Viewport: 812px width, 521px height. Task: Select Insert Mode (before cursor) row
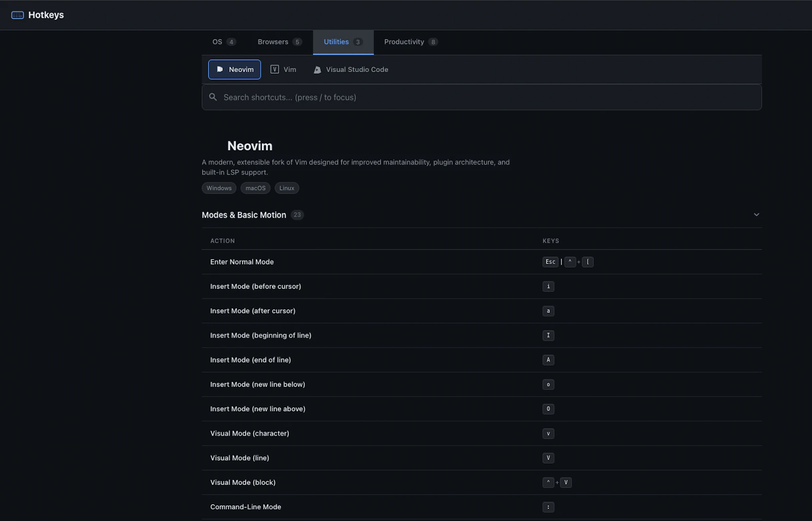482,286
